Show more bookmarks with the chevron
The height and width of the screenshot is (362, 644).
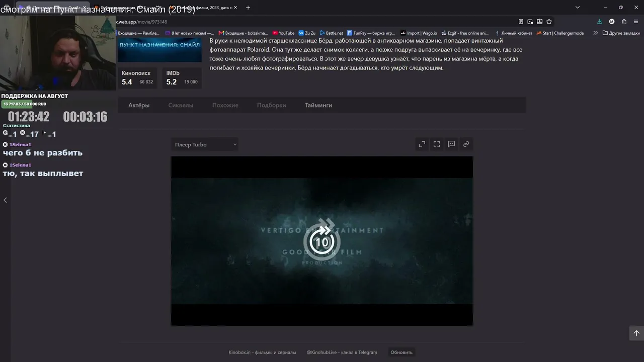pyautogui.click(x=595, y=33)
